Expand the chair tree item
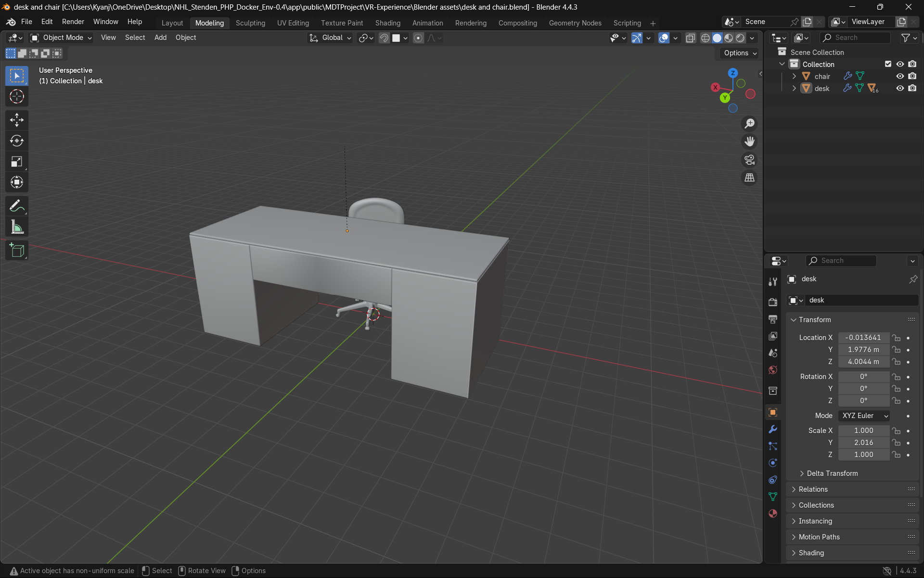Viewport: 924px width, 578px height. coord(794,76)
